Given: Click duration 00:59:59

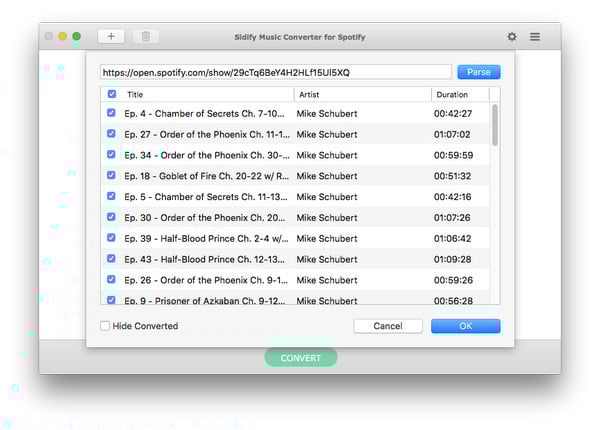Looking at the screenshot, I should [x=453, y=155].
